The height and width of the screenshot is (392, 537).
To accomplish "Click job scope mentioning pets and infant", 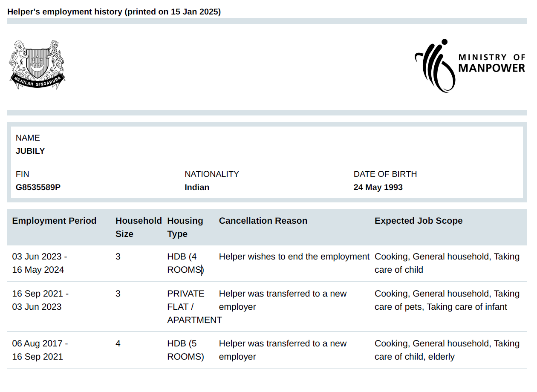I will [447, 300].
